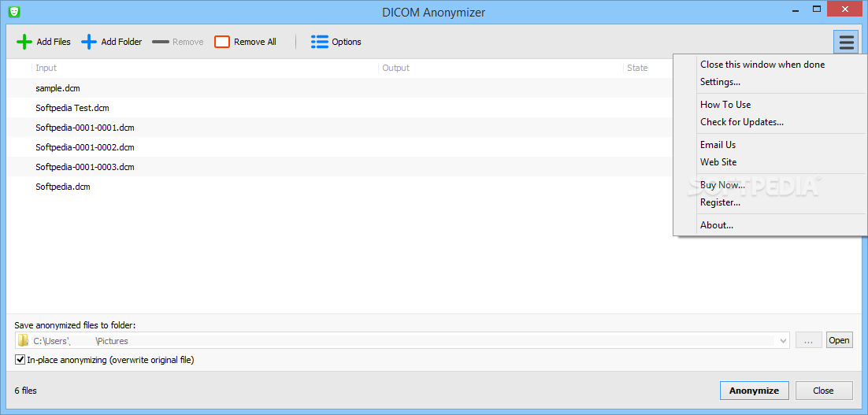Click the DICOM Anonymizer app icon in title bar

[15, 11]
